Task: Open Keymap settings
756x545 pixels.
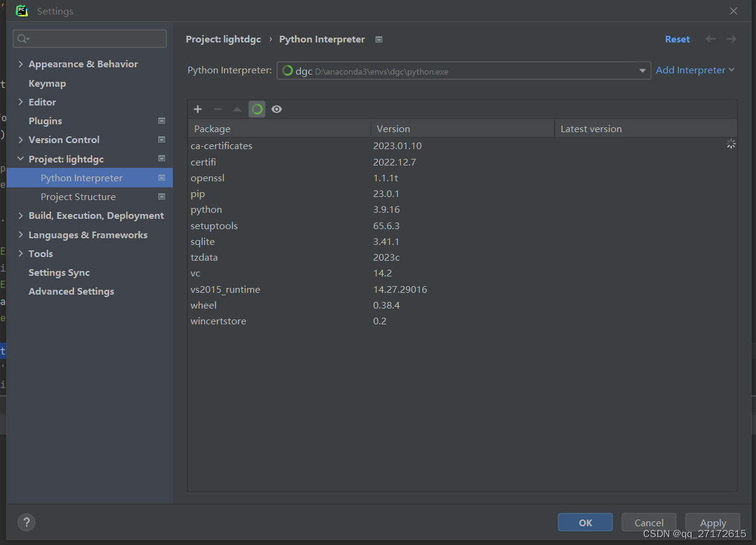Action: click(x=47, y=84)
